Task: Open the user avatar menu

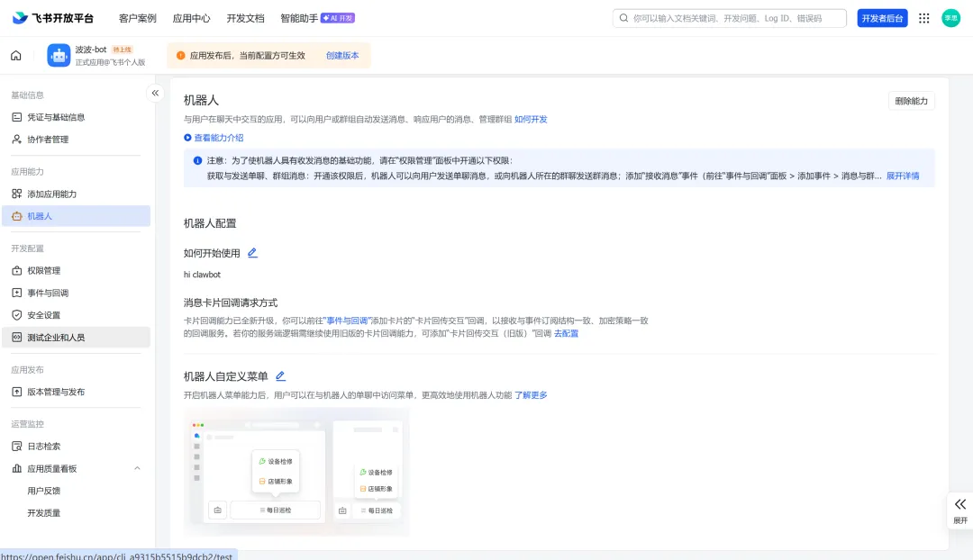Action: point(950,18)
